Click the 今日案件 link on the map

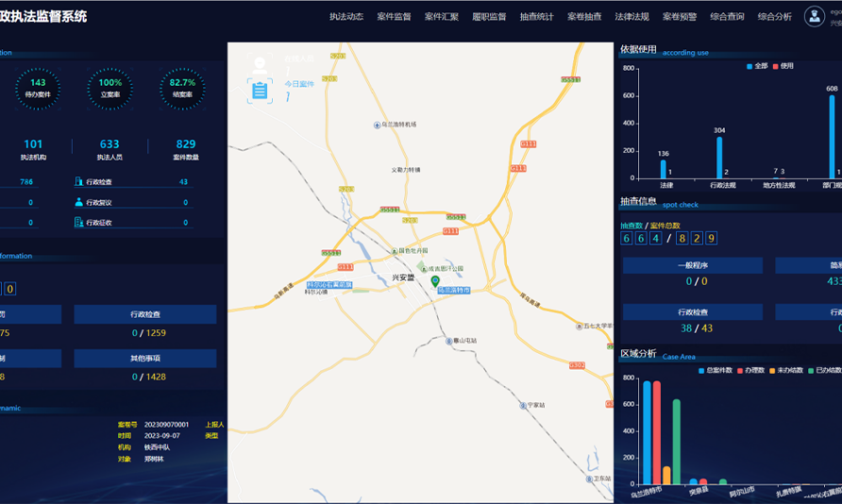299,84
